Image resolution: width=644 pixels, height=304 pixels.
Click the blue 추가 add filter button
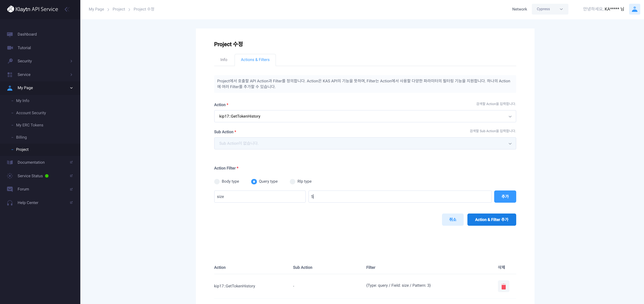[x=505, y=197]
